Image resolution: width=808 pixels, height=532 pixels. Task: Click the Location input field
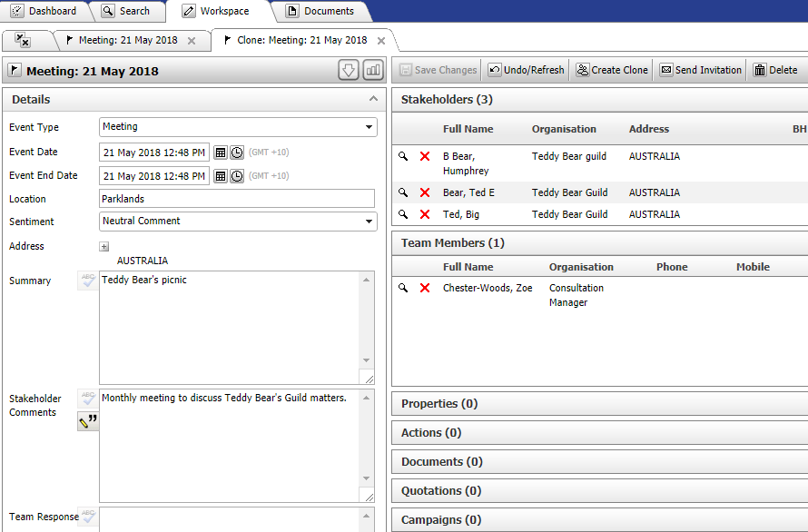pyautogui.click(x=237, y=199)
